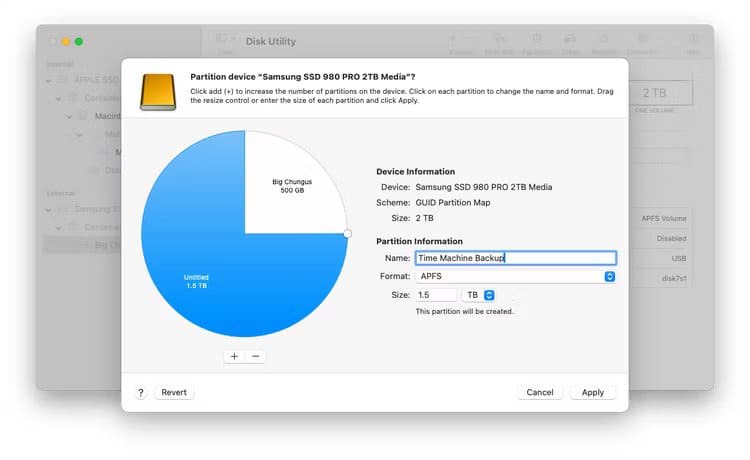750x460 pixels.
Task: Focus the partition Name field
Action: click(x=516, y=258)
